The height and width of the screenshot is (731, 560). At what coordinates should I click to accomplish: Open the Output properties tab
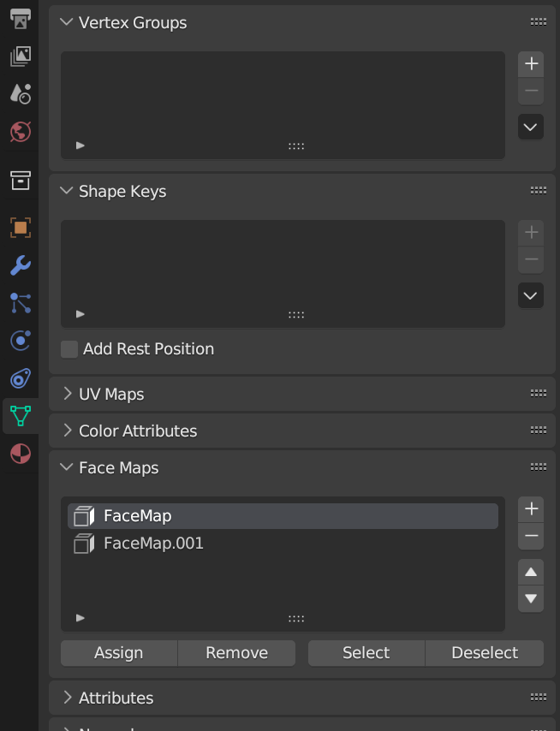21,19
